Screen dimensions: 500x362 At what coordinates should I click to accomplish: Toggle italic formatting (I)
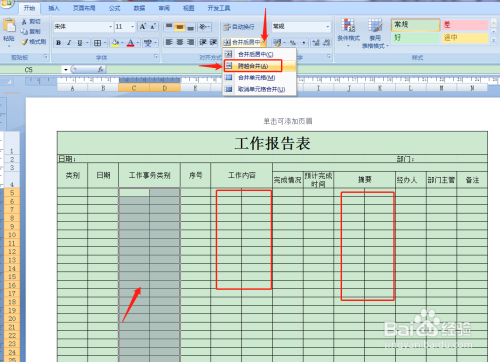[x=69, y=43]
